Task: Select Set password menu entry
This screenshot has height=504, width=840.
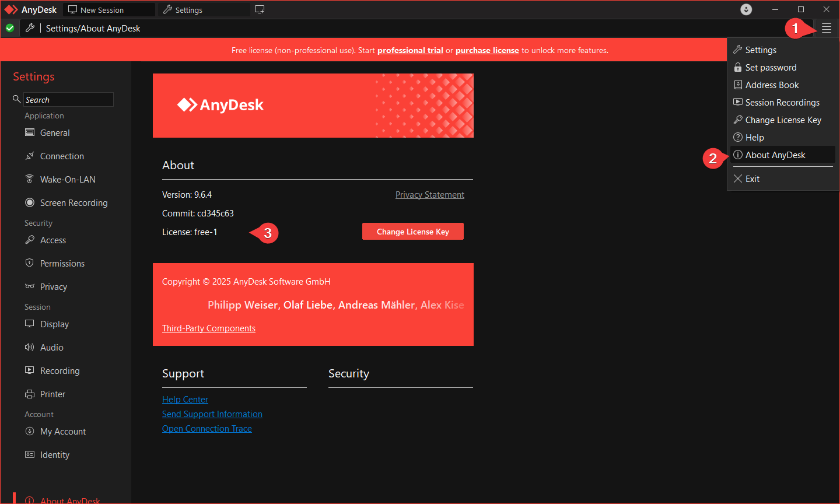Action: click(x=770, y=68)
